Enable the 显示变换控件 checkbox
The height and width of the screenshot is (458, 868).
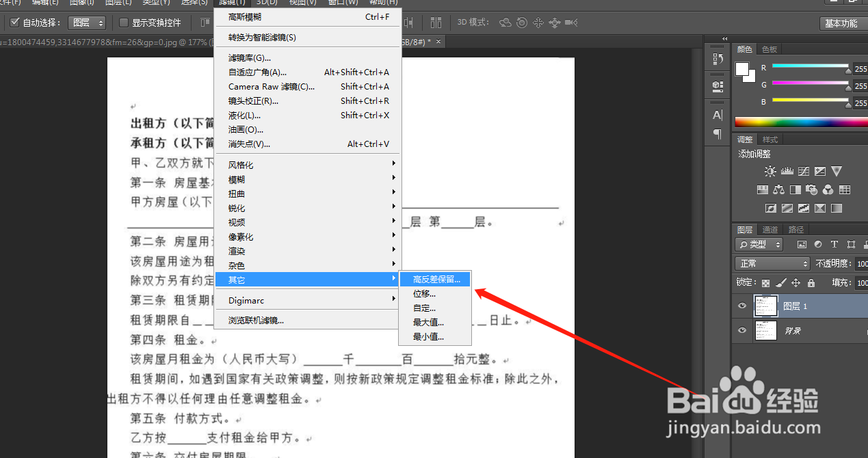tap(124, 23)
